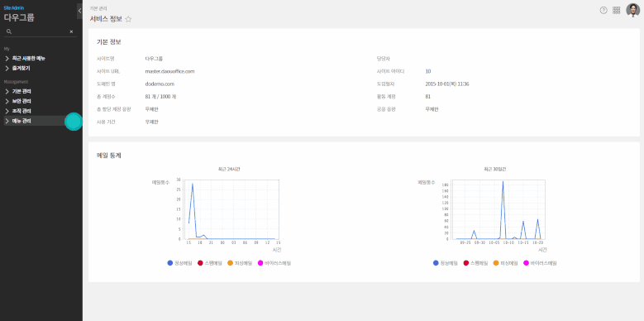Image resolution: width=644 pixels, height=321 pixels.
Task: Collapse the sidebar with the arrow button
Action: pos(79,11)
